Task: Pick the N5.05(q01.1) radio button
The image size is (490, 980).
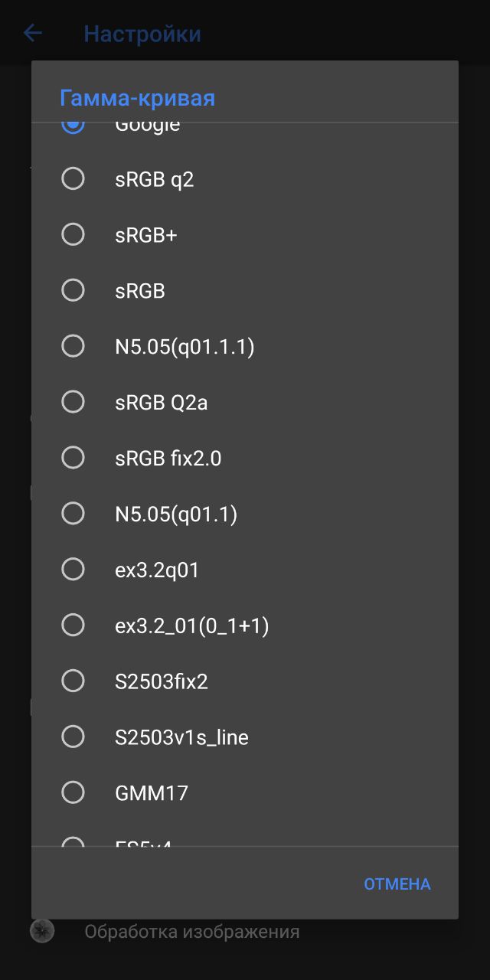Action: (245, 514)
